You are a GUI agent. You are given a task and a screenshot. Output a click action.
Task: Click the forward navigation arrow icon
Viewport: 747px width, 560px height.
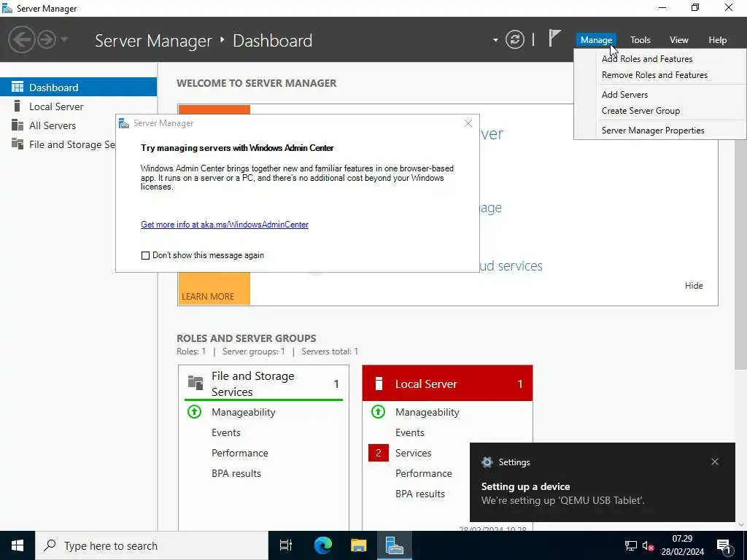(x=47, y=39)
